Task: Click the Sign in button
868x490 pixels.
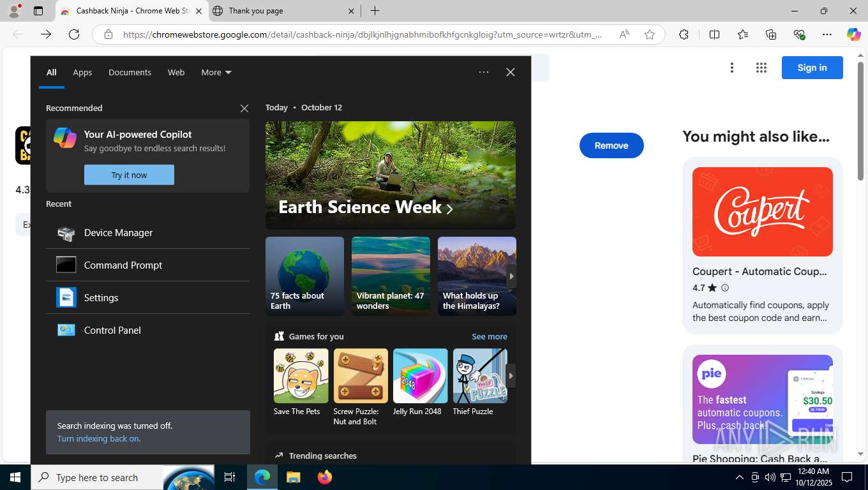Action: pyautogui.click(x=812, y=68)
